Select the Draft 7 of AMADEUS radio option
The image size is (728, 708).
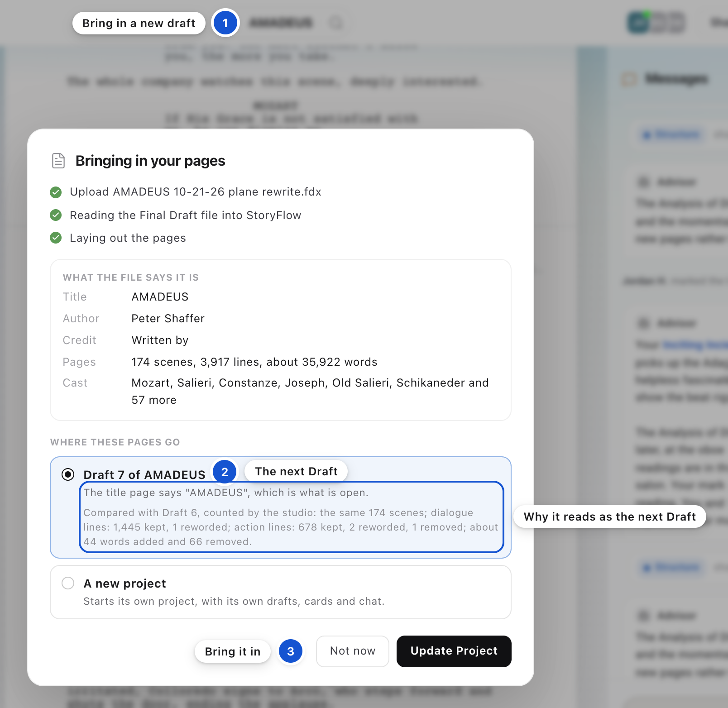tap(68, 474)
